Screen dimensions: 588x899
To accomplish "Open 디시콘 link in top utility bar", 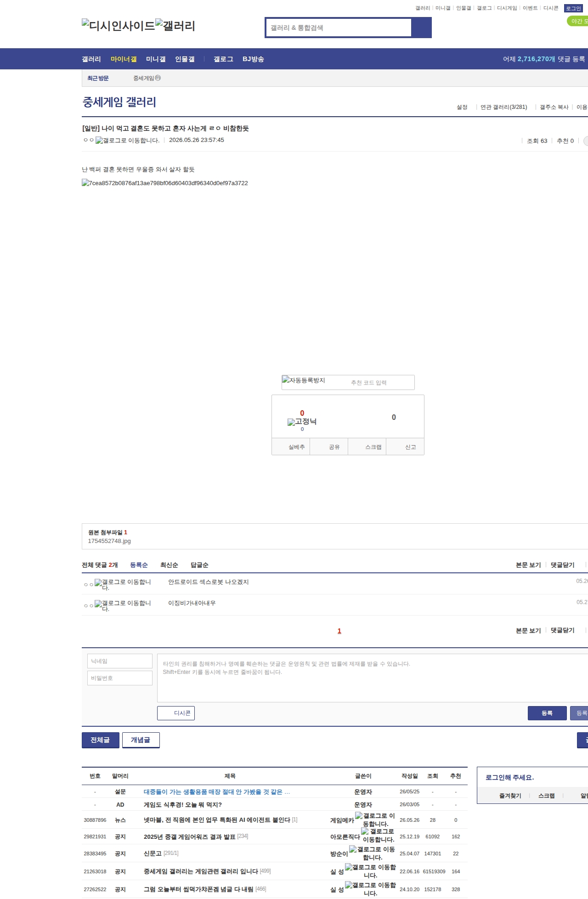I will 551,8.
